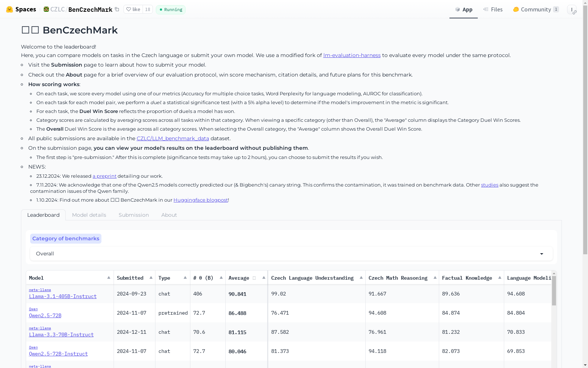The width and height of the screenshot is (588, 368).
Task: Sort by # θ (B) column arrow
Action: point(221,277)
